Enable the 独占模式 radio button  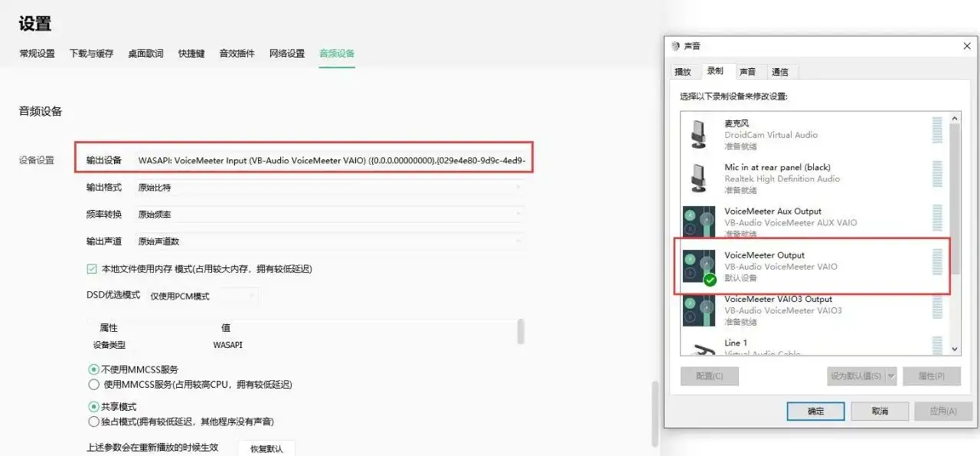click(x=93, y=421)
